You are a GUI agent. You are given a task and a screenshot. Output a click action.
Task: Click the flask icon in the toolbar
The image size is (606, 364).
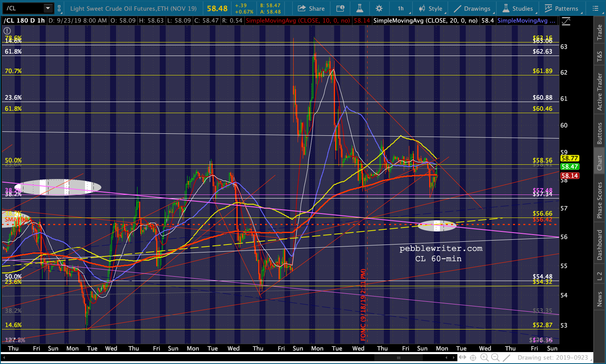click(x=360, y=8)
